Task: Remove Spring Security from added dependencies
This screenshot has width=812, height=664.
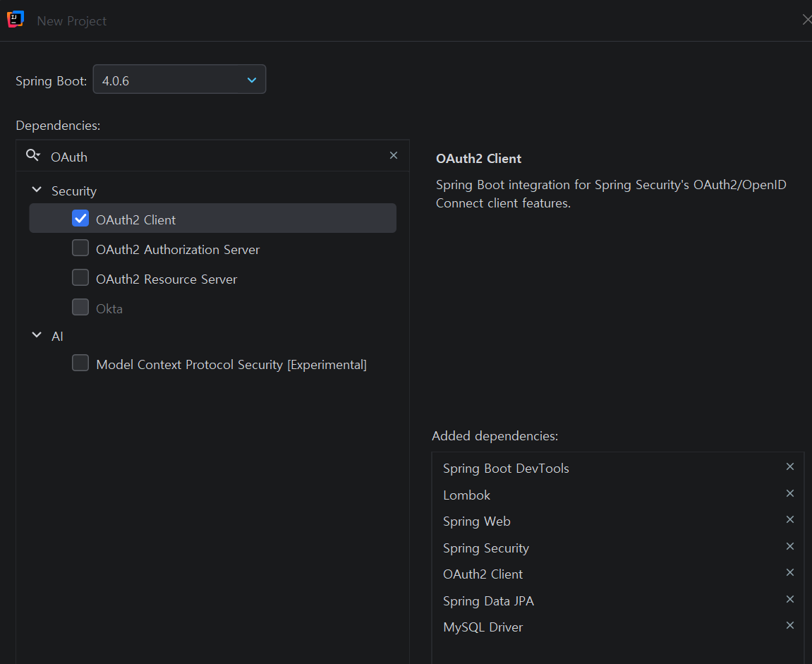Action: (x=789, y=546)
